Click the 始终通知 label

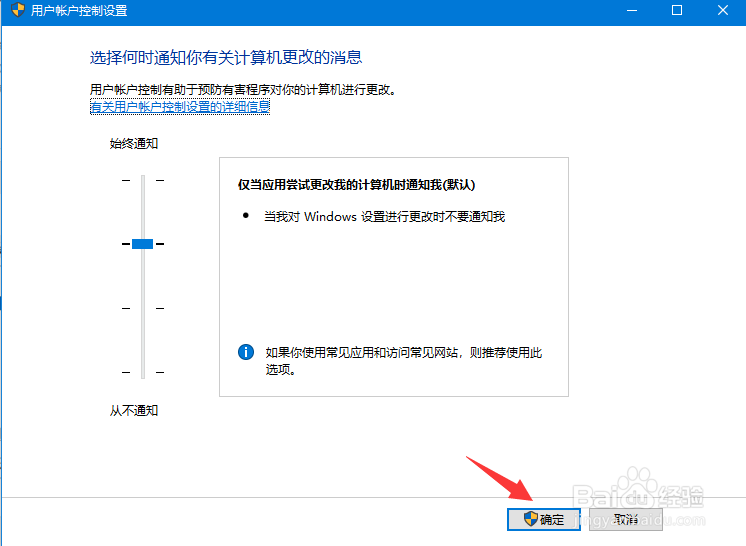point(134,143)
